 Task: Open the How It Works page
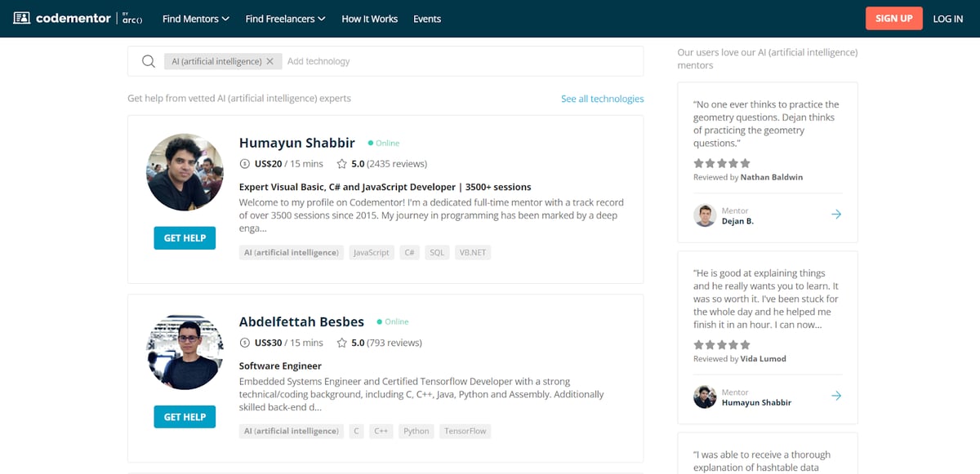point(370,19)
